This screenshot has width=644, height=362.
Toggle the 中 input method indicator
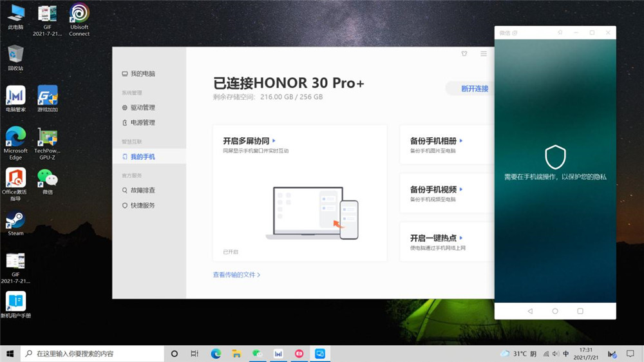[x=566, y=354]
